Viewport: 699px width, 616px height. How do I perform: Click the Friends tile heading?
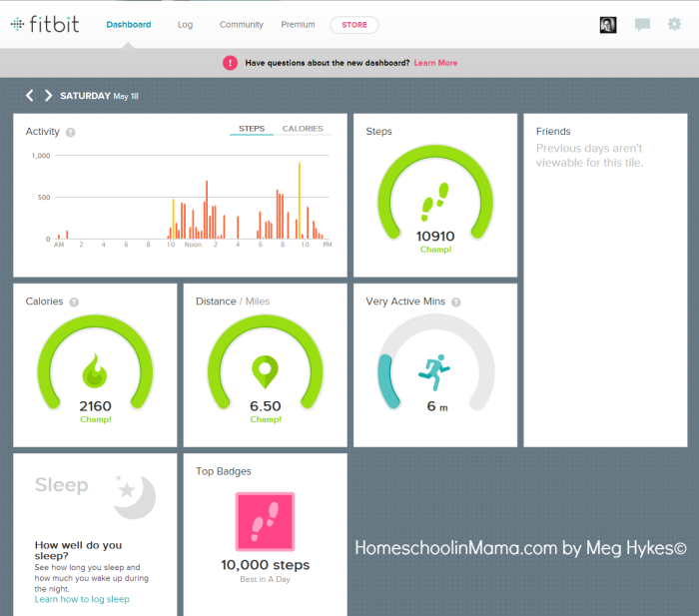coord(553,132)
